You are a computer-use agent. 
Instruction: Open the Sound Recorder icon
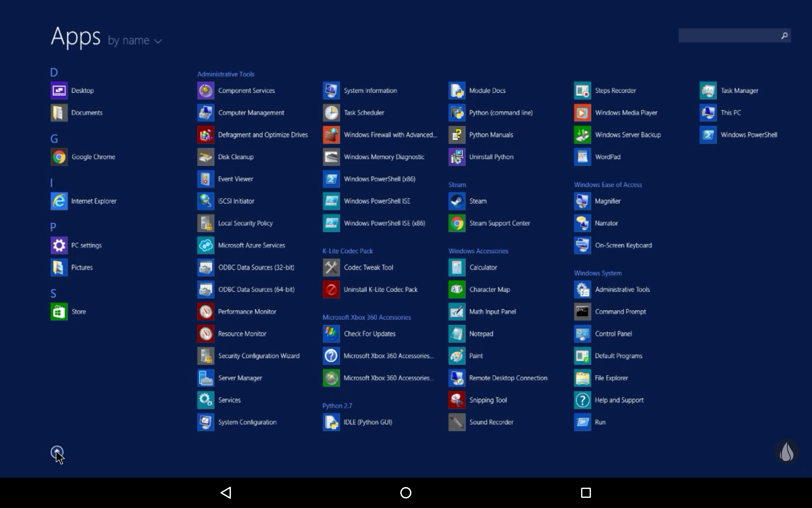[x=457, y=422]
